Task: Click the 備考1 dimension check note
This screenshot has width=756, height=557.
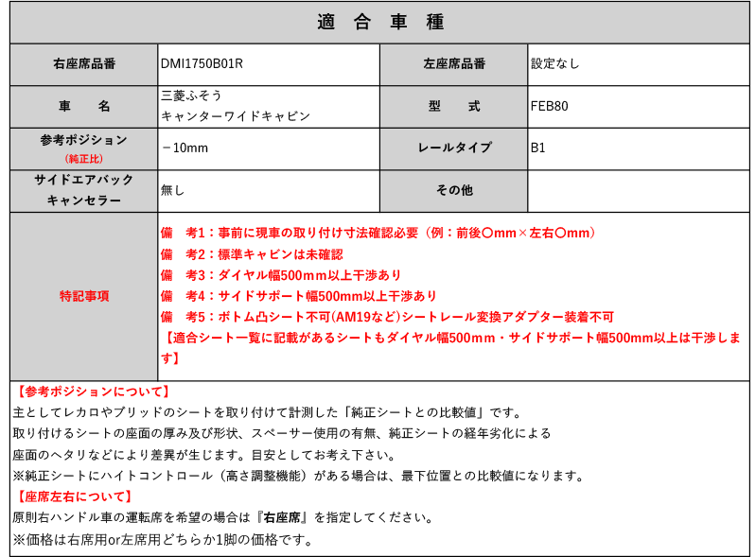Action: [x=378, y=233]
